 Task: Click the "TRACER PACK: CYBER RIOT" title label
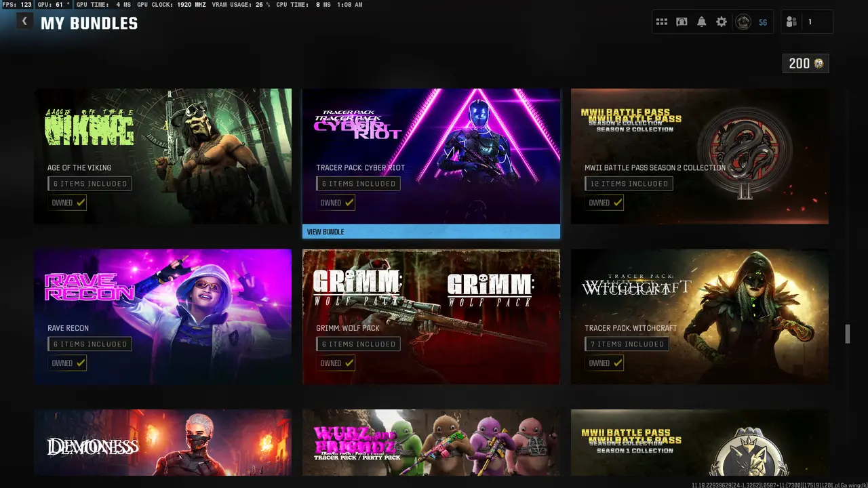(x=361, y=167)
